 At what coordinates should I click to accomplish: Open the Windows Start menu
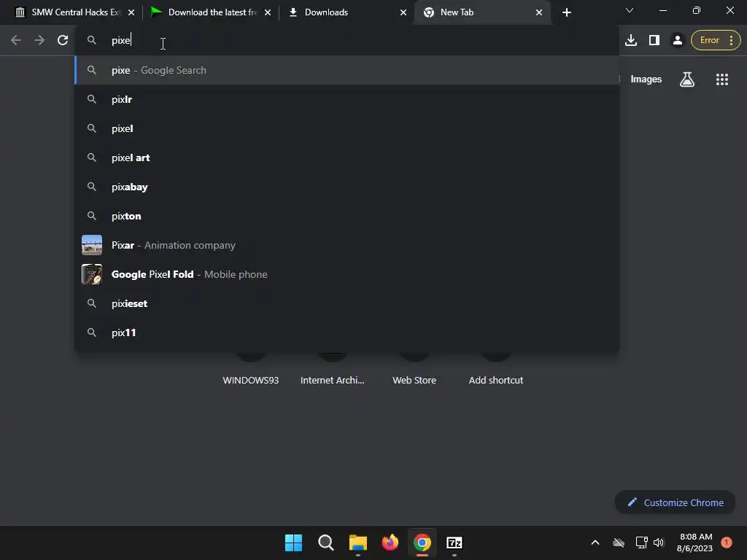tap(293, 542)
